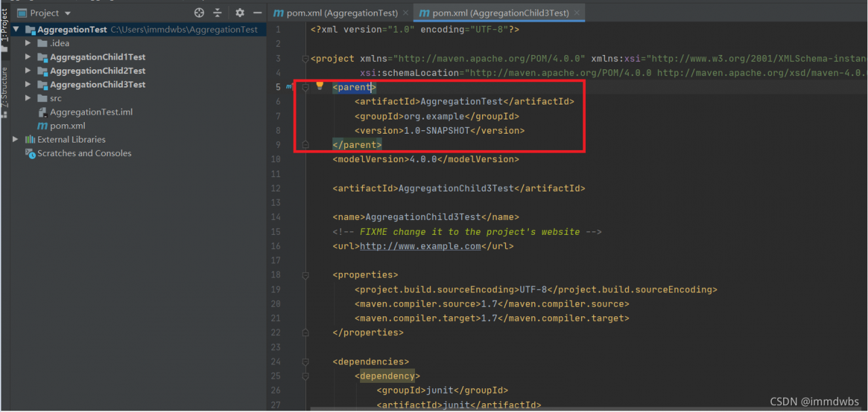
Task: Fold the dependency block at line 25
Action: [x=305, y=376]
